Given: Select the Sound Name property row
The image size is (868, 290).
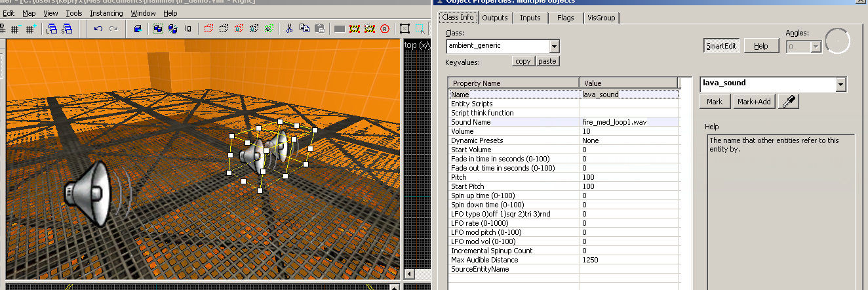Looking at the screenshot, I should [x=564, y=122].
